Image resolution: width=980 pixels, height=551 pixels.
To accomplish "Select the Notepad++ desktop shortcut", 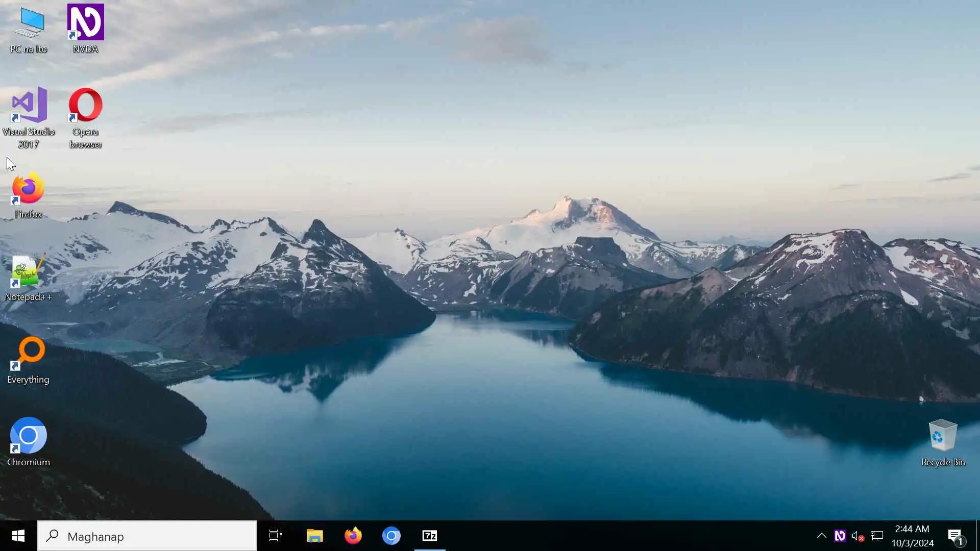I will [29, 278].
